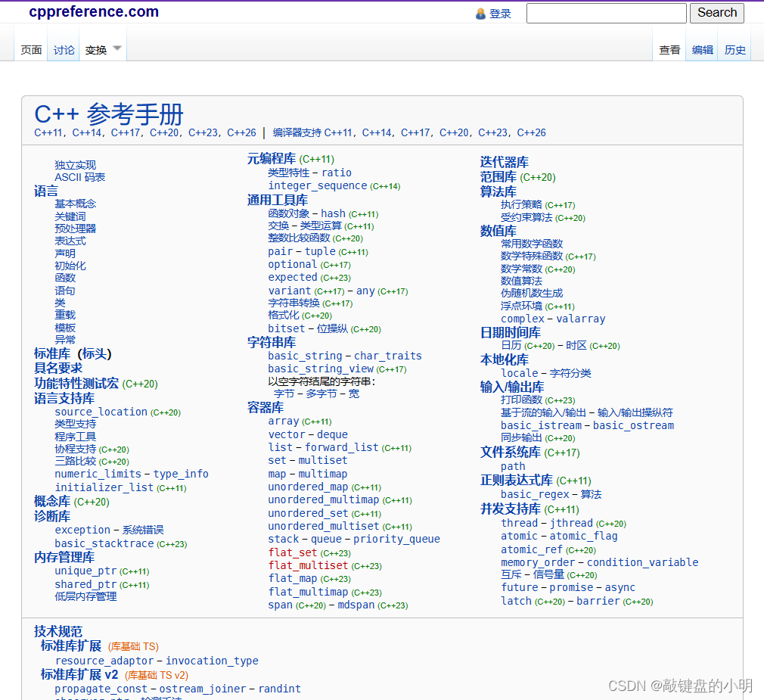This screenshot has width=764, height=700.
Task: Switch to the 讨论 tab
Action: (64, 50)
